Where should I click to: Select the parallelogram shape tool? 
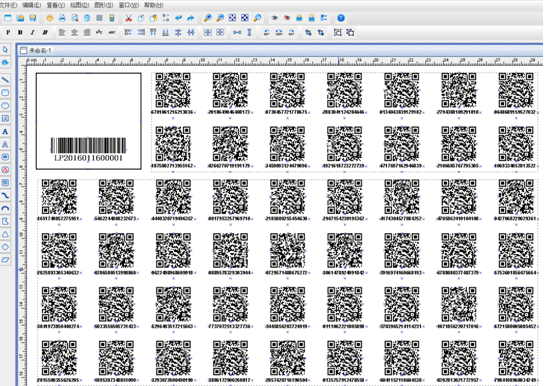pyautogui.click(x=5, y=260)
